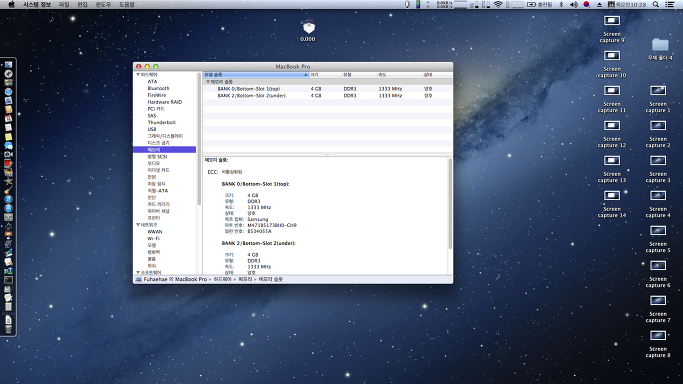Open the 윈도우 menu
The height and width of the screenshot is (384, 683).
point(103,4)
